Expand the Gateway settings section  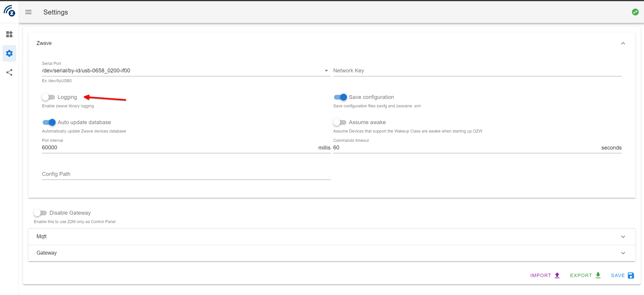click(332, 253)
